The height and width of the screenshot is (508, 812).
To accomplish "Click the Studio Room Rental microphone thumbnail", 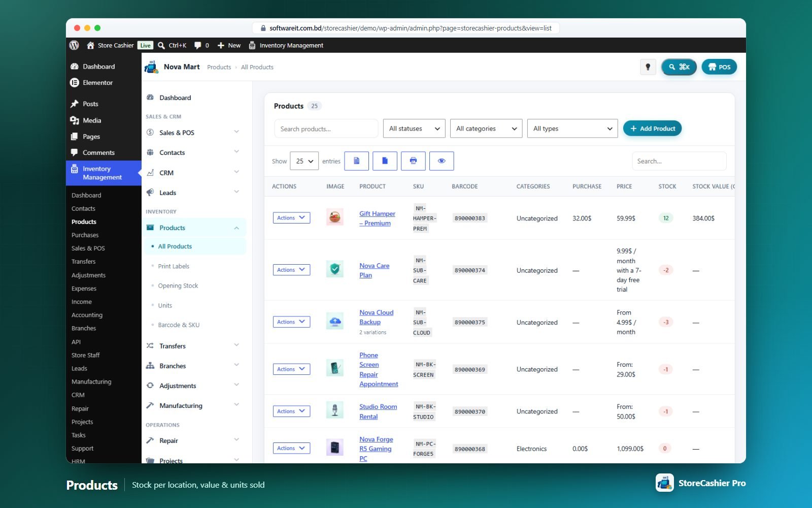I will coord(334,410).
